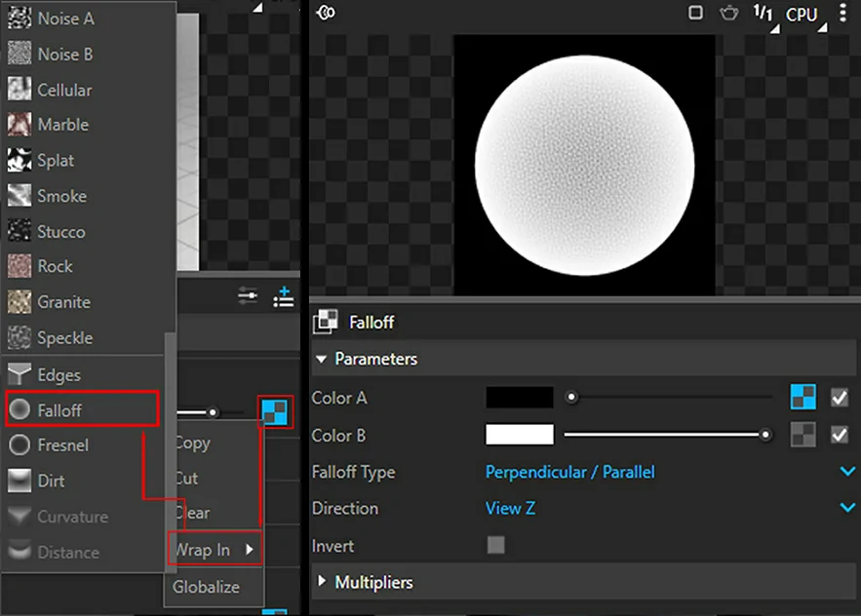The width and height of the screenshot is (861, 616).
Task: Choose the flat plane preview shape icon
Action: (x=694, y=14)
